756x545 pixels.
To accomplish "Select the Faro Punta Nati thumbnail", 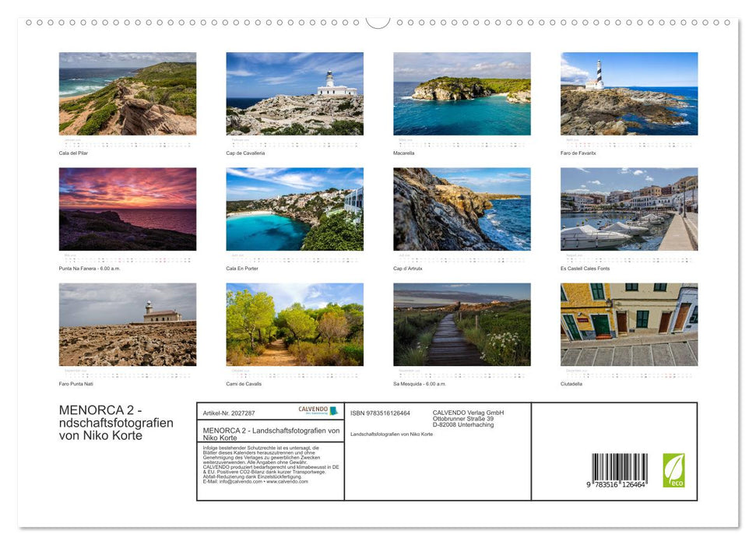I will tap(127, 324).
